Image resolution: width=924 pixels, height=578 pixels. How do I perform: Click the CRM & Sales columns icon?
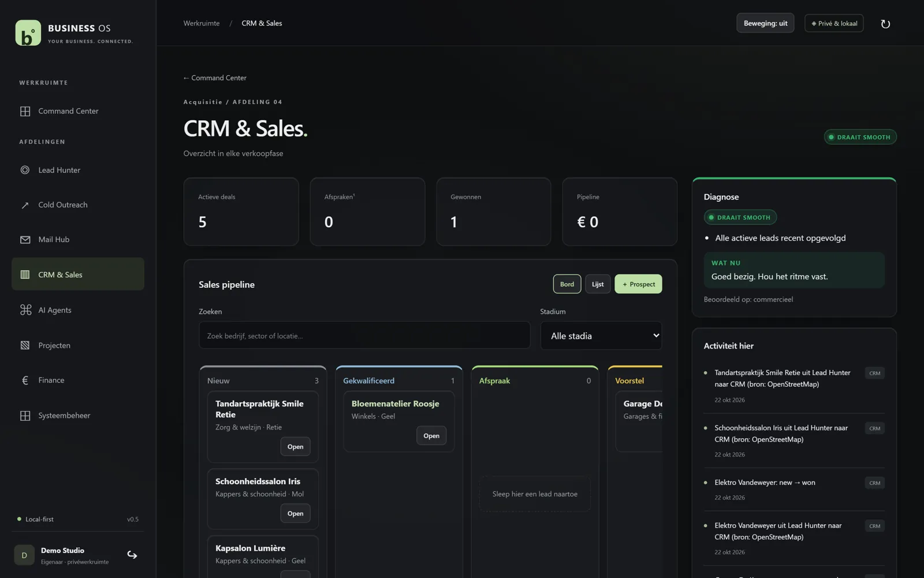point(25,275)
